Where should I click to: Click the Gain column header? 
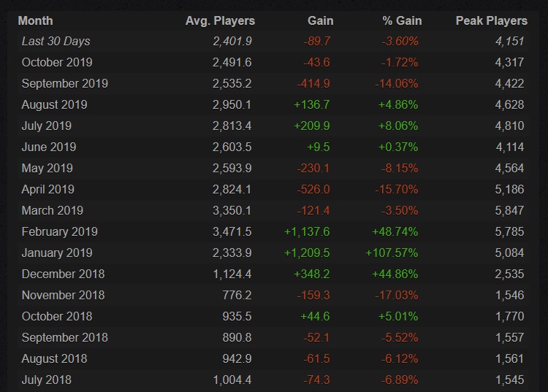tap(316, 20)
